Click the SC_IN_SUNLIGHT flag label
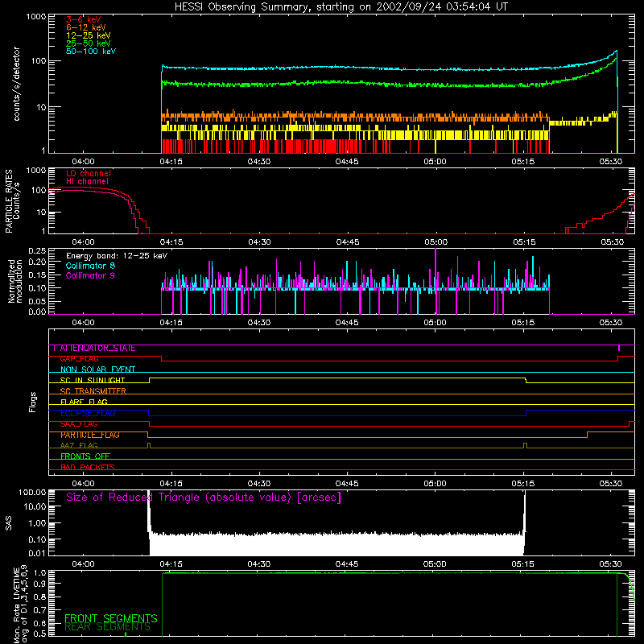Viewport: 644px width, 644px height. [93, 381]
